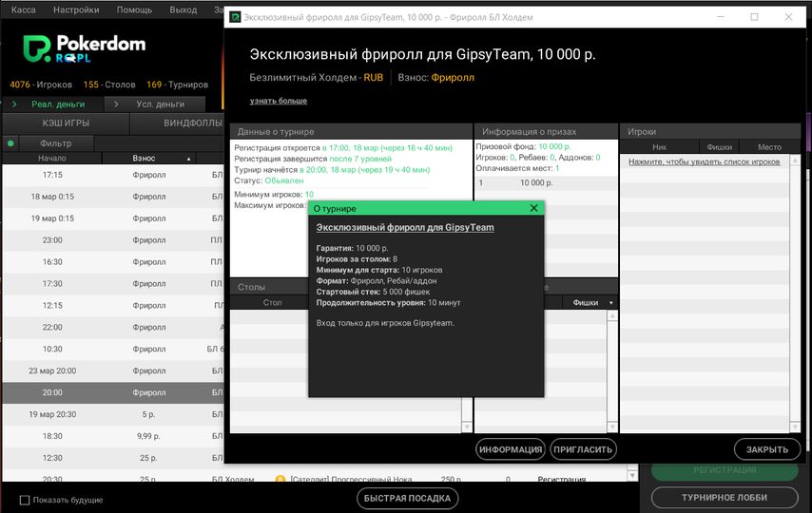
Task: Select the '23 мар 20:00' tournament row
Action: coord(113,370)
